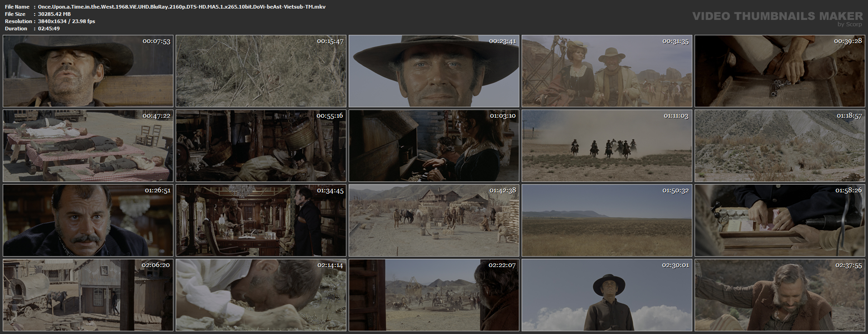The height and width of the screenshot is (334, 868).
Task: Open the thumbnail at 00:23:41
Action: point(434,71)
